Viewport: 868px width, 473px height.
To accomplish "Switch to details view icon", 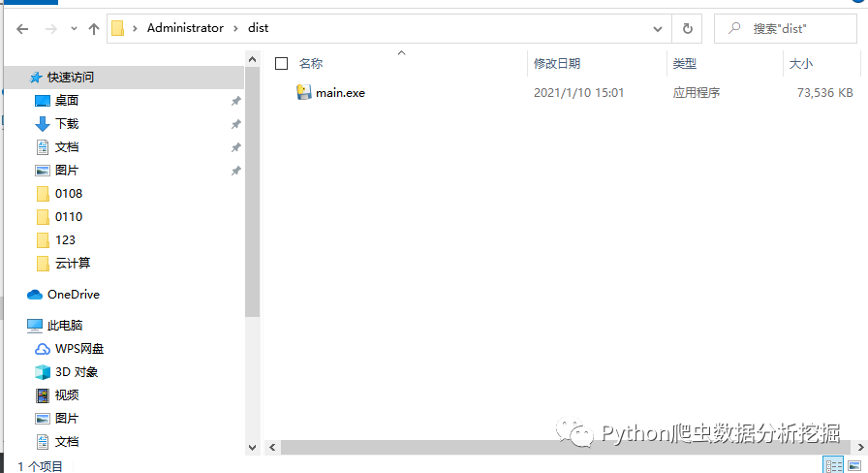I will click(x=833, y=465).
